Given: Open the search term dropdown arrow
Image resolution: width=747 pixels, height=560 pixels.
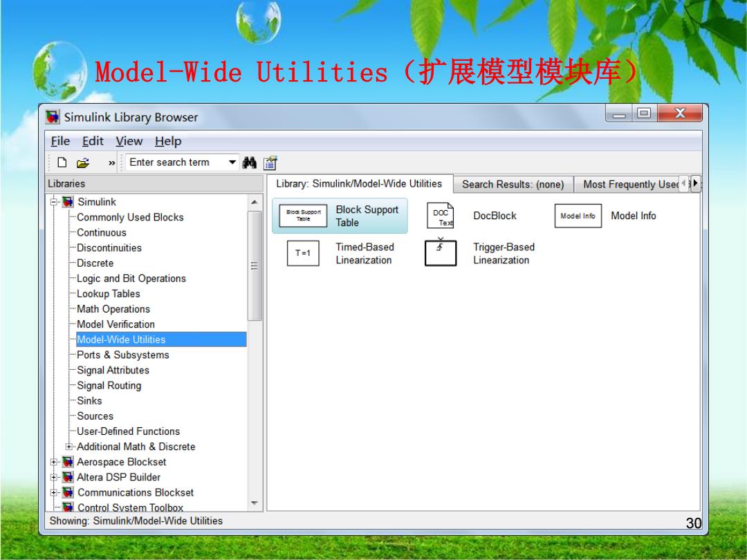Looking at the screenshot, I should click(x=232, y=162).
